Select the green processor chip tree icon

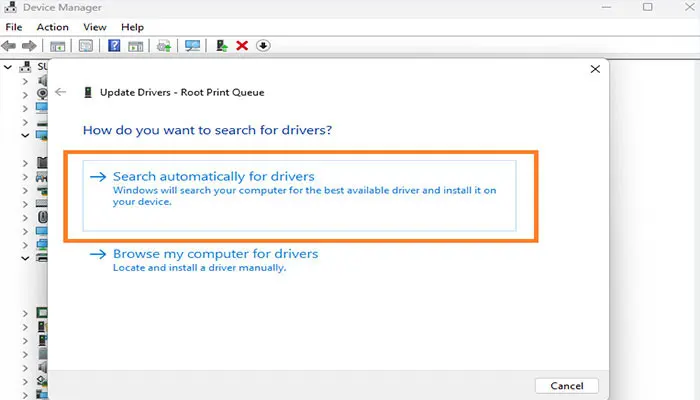(42, 313)
